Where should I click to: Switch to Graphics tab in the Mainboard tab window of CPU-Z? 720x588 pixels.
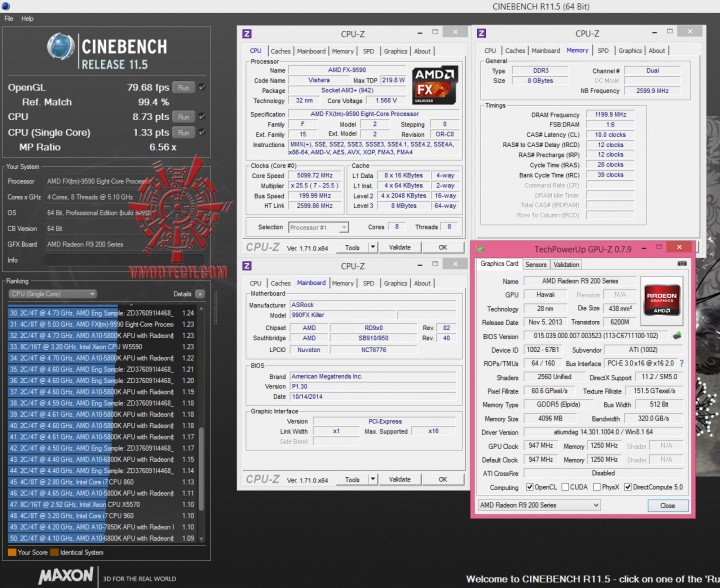point(395,283)
